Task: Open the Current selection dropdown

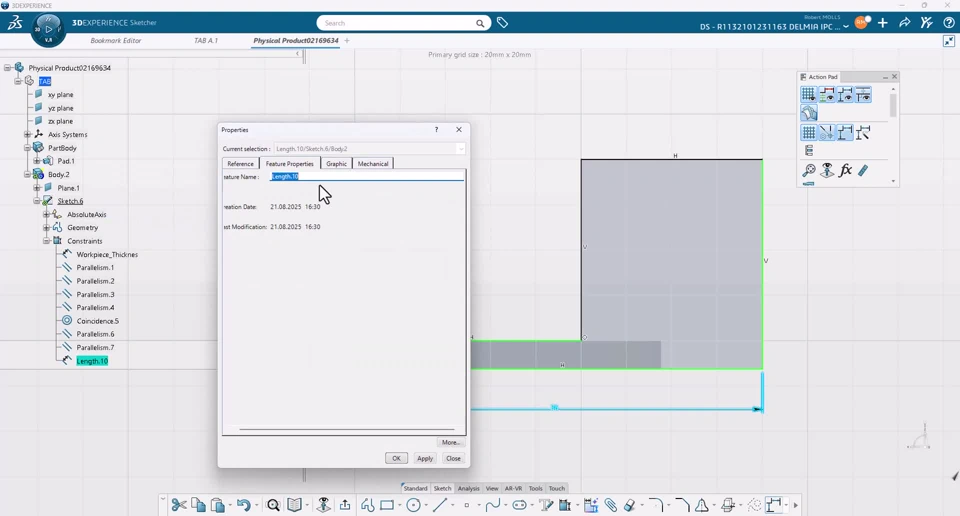Action: coord(460,149)
